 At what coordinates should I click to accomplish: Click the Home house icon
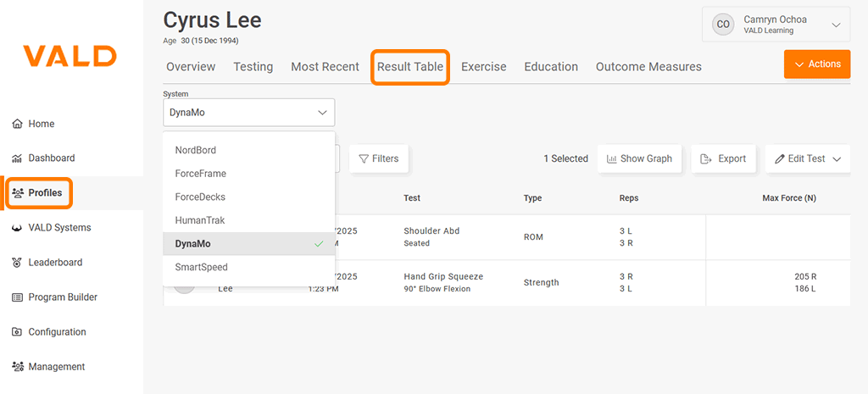click(18, 124)
